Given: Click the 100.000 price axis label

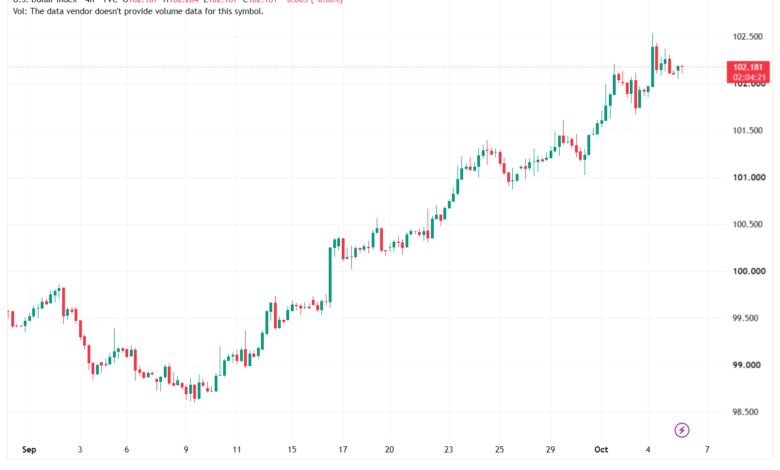Looking at the screenshot, I should click(749, 272).
